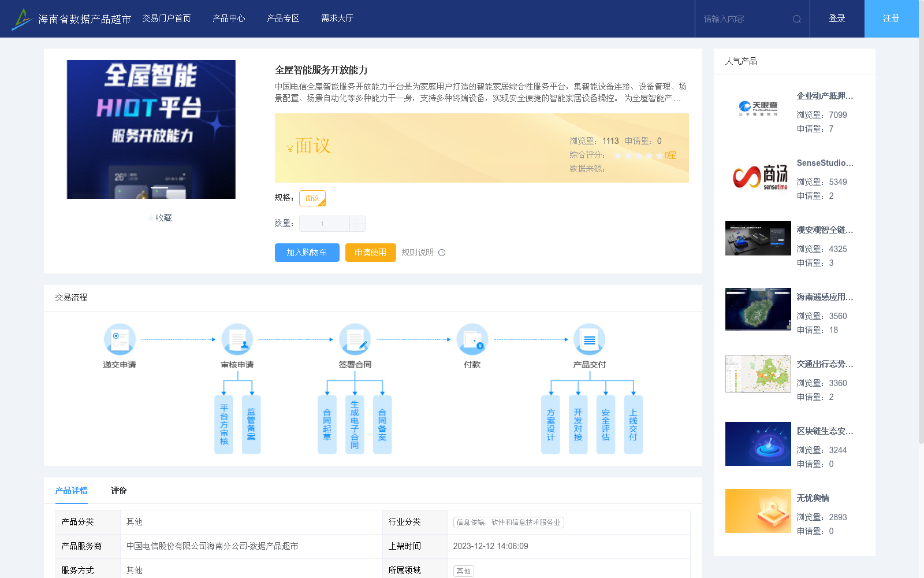Open the 产品专区 menu
The height and width of the screenshot is (578, 924).
283,18
